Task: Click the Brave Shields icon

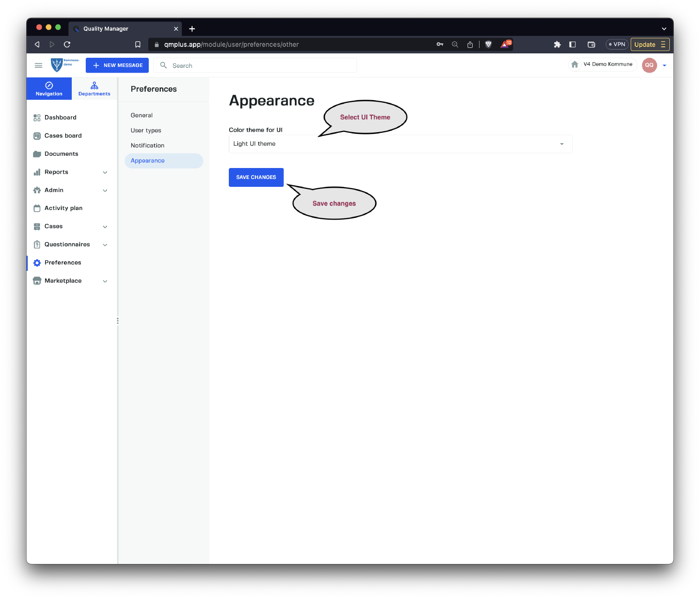Action: pyautogui.click(x=488, y=44)
